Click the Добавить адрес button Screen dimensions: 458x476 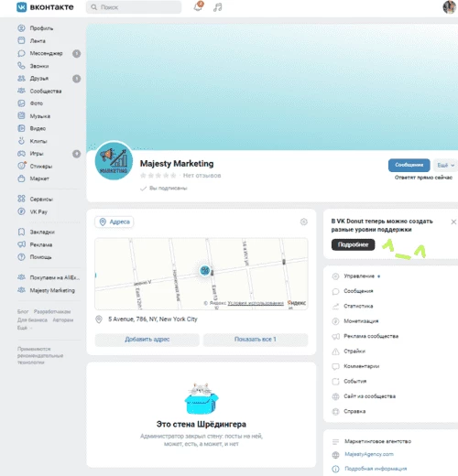147,340
